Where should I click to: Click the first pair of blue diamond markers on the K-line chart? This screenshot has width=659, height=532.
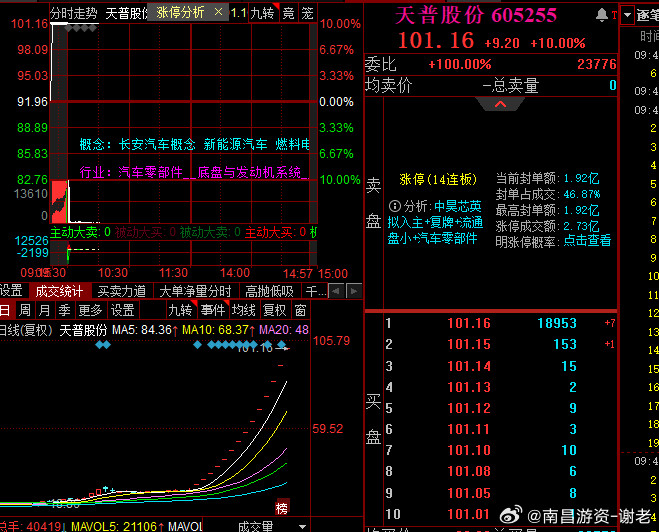click(x=103, y=345)
